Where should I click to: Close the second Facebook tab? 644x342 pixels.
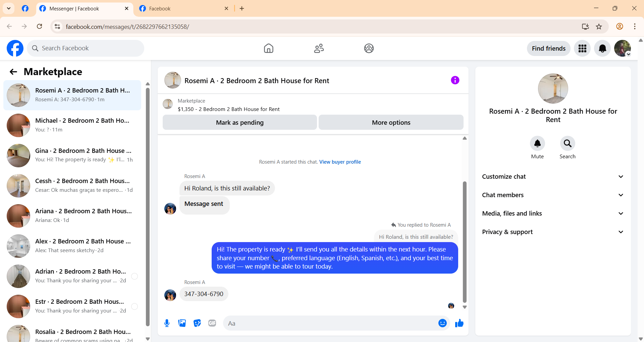[x=226, y=9]
